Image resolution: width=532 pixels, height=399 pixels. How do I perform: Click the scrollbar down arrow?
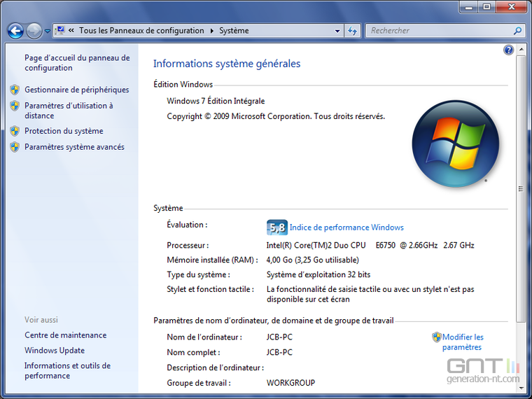[521, 388]
